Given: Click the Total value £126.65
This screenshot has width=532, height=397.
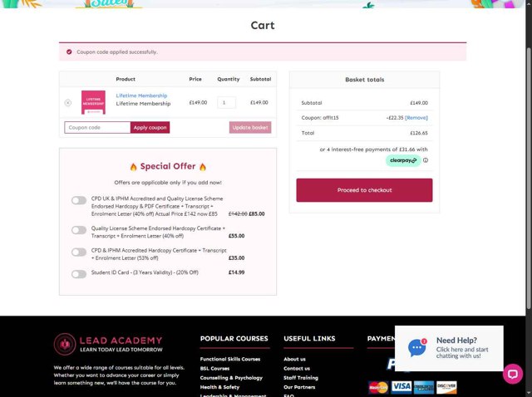Looking at the screenshot, I should (x=419, y=133).
